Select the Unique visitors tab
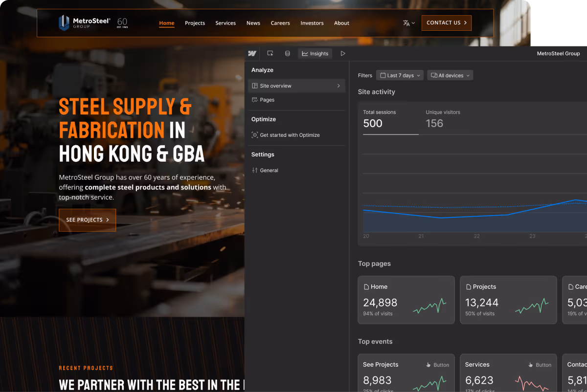 point(443,120)
